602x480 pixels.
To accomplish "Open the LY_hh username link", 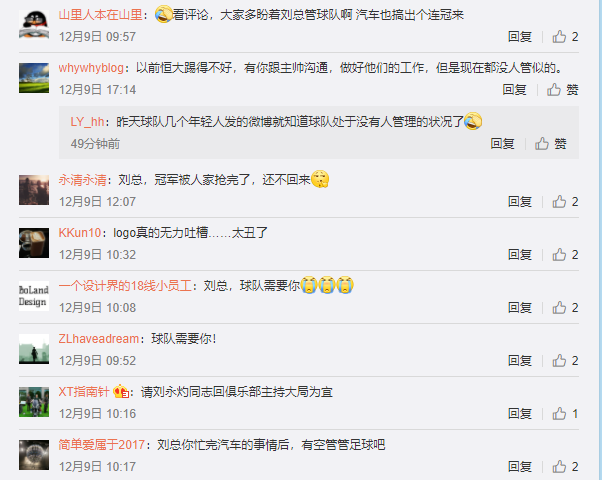I will [x=87, y=122].
